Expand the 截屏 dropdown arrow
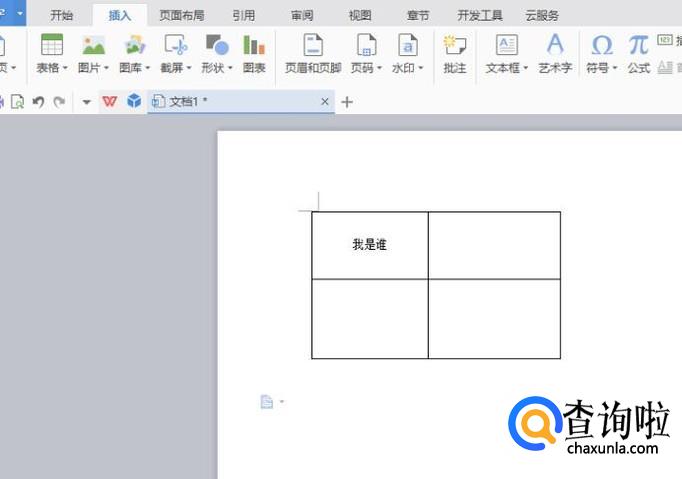682x479 pixels. [189, 68]
